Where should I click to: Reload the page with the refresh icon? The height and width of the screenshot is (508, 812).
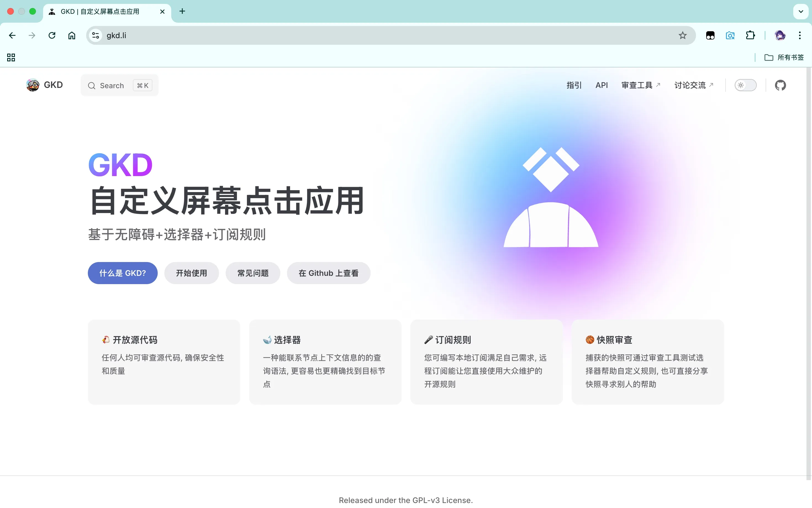52,36
